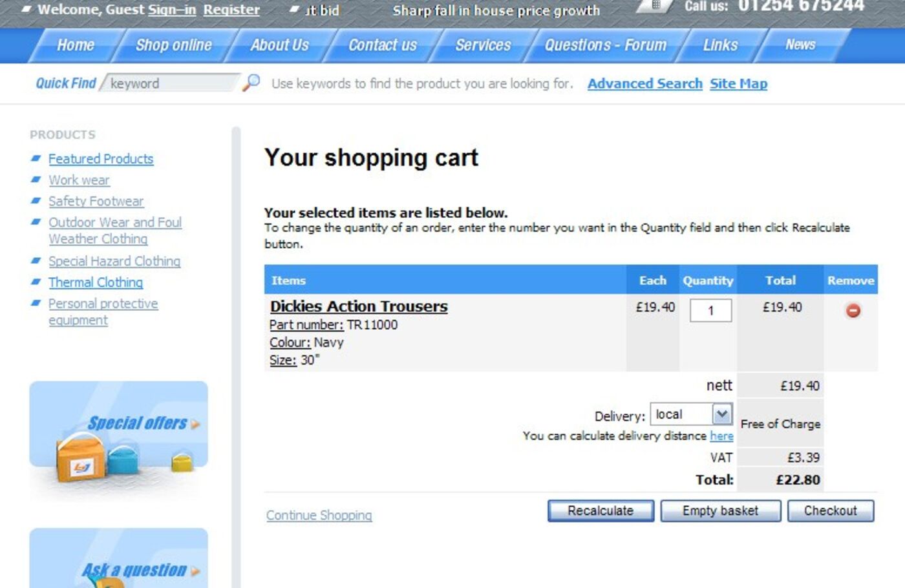Screen dimensions: 905x588
Task: Open the Site Map link
Action: pyautogui.click(x=738, y=83)
